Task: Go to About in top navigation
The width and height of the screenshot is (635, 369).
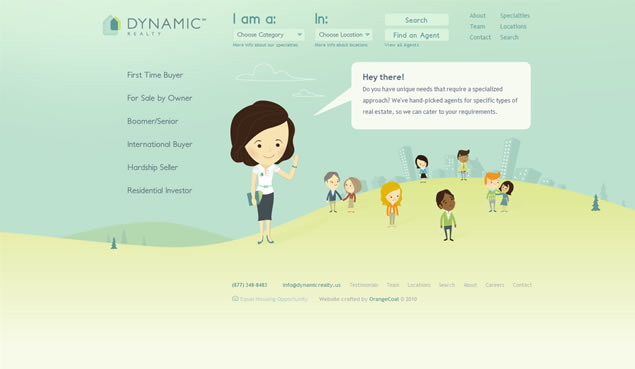Action: click(x=477, y=15)
